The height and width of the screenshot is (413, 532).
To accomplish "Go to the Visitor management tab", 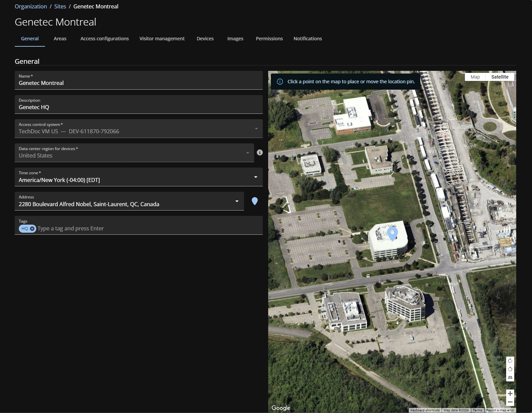I will click(162, 39).
